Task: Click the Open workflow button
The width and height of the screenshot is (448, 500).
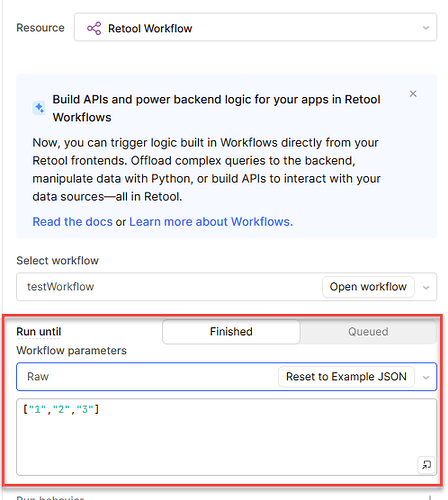Action: pyautogui.click(x=368, y=287)
